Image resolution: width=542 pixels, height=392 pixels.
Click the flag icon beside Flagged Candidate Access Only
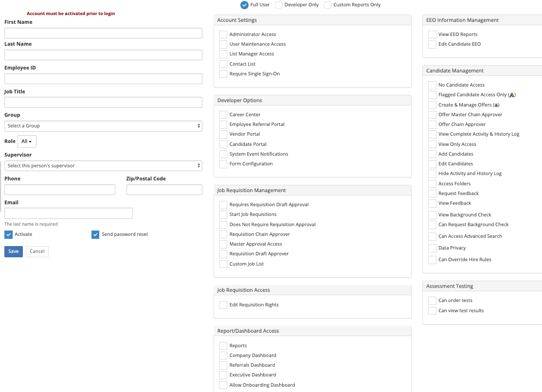coord(511,95)
